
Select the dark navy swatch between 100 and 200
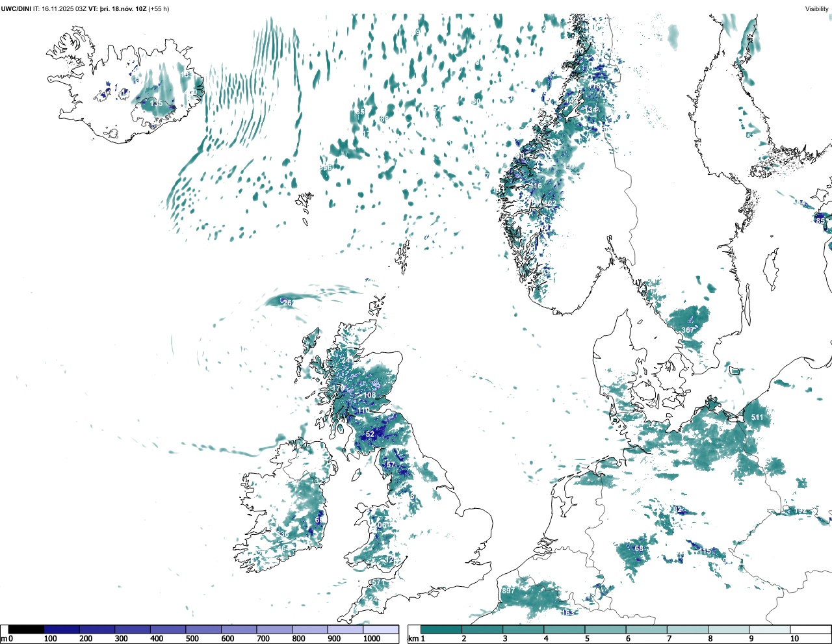click(62, 630)
